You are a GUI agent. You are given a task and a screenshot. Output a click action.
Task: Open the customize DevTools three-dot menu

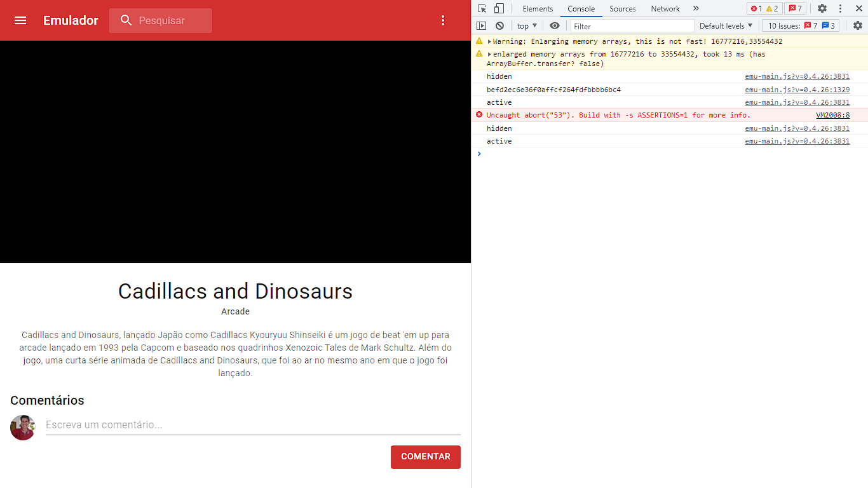[x=840, y=8]
